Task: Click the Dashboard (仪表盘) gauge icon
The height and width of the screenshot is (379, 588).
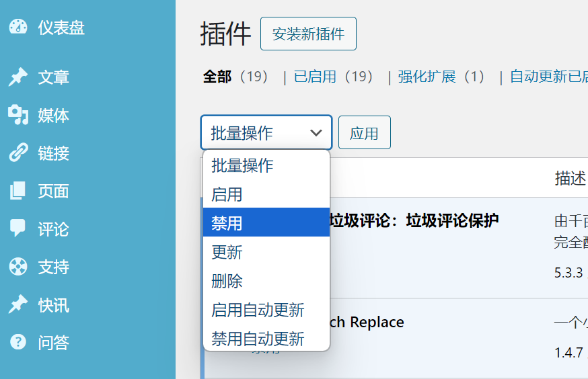Action: pos(18,28)
